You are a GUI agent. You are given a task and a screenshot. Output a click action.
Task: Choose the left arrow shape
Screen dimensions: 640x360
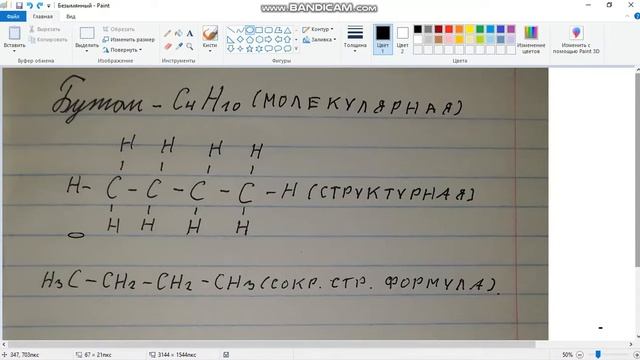coord(278,40)
